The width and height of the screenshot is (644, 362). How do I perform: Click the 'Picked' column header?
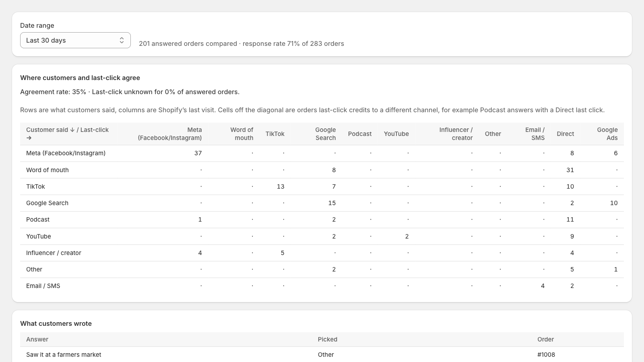pos(328,339)
